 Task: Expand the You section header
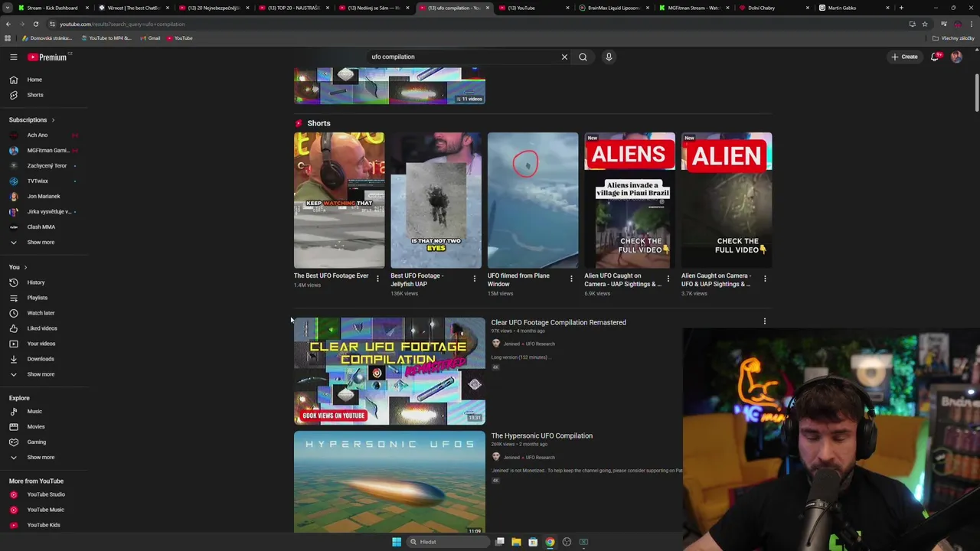[18, 267]
